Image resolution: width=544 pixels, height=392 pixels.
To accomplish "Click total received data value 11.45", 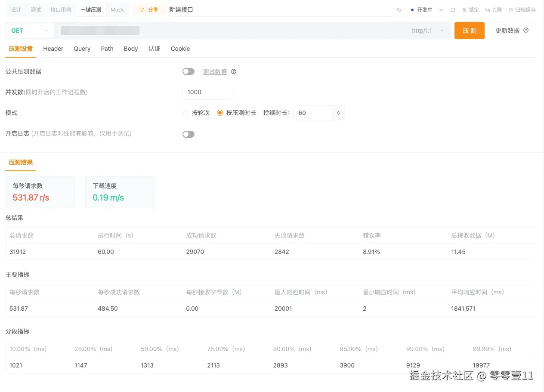I will pyautogui.click(x=458, y=252).
